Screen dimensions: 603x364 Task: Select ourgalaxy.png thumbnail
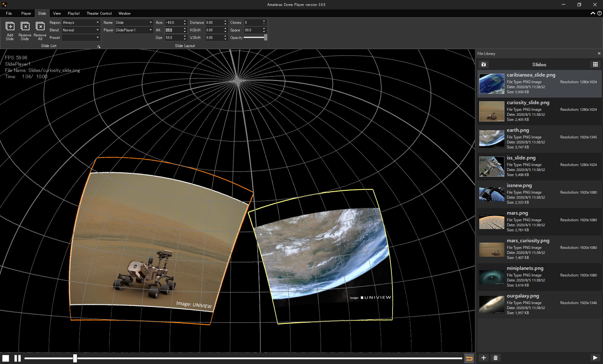(492, 304)
